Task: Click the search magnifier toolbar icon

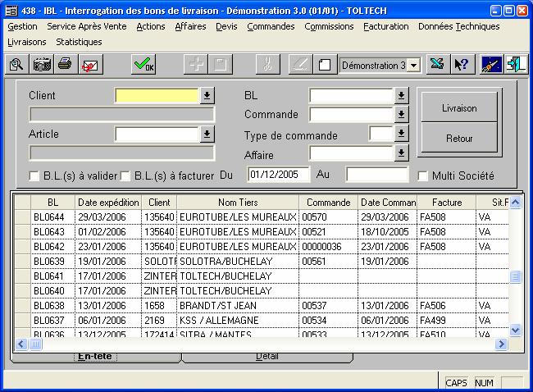Action: (16, 64)
